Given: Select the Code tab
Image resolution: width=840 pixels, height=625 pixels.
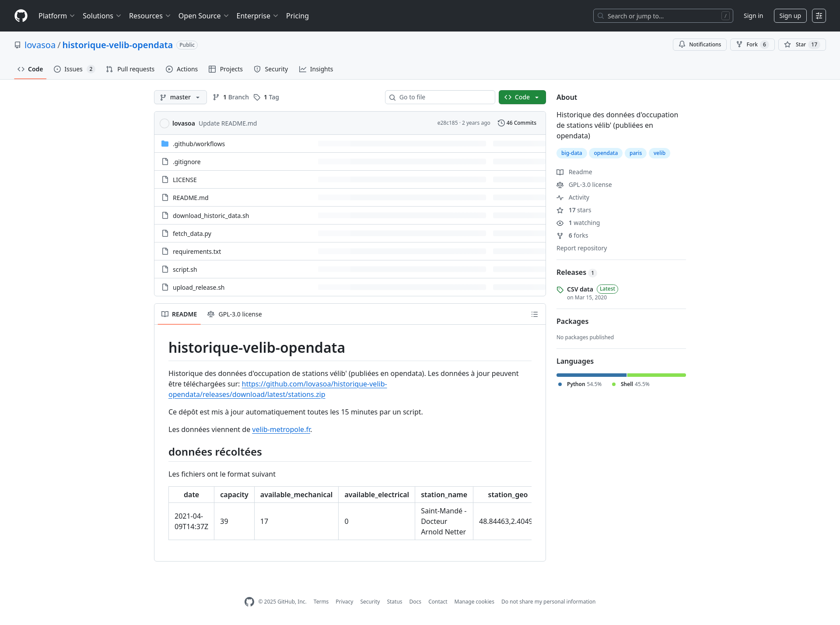Looking at the screenshot, I should click(x=30, y=69).
